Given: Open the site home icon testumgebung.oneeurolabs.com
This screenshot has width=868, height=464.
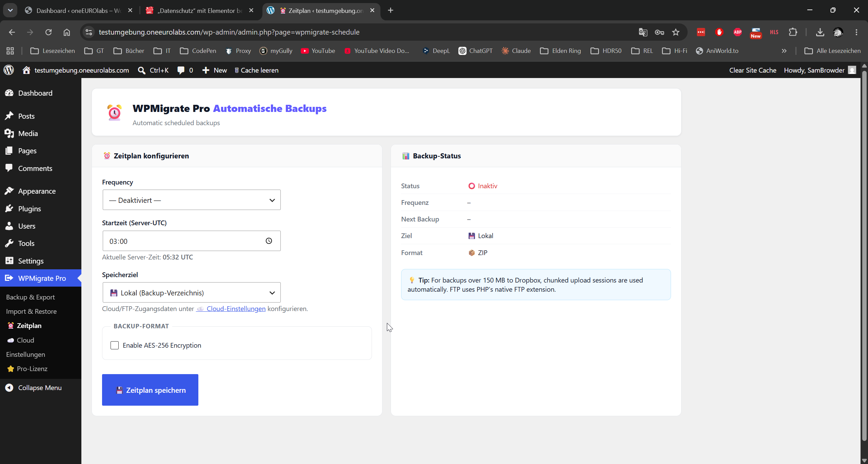Looking at the screenshot, I should (x=76, y=70).
